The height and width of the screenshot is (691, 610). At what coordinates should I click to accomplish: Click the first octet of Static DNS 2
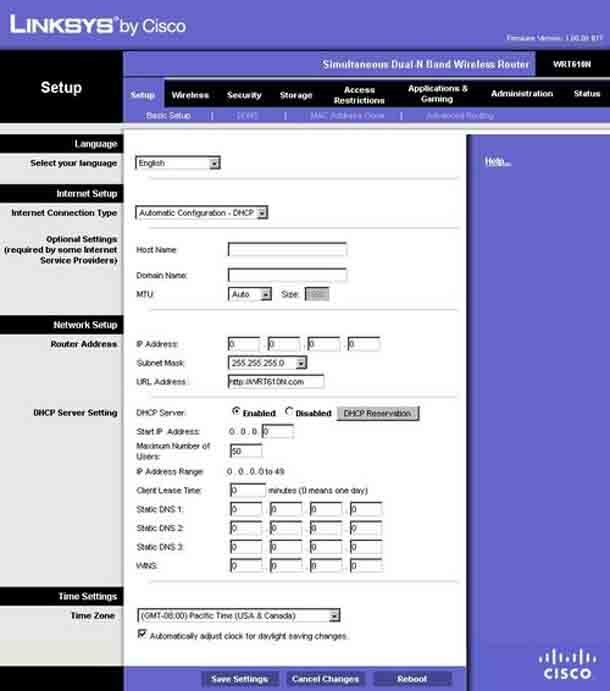[246, 528]
